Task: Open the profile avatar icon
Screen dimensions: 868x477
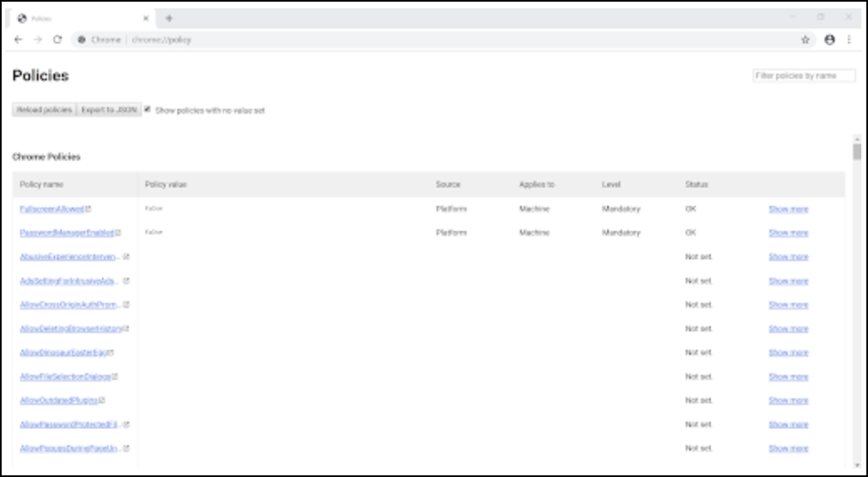Action: (x=830, y=39)
